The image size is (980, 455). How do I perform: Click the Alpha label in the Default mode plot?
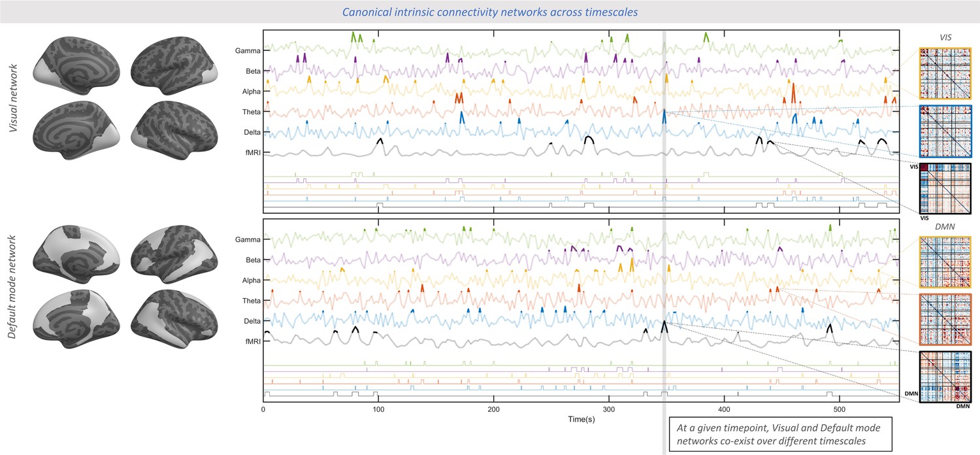point(251,280)
